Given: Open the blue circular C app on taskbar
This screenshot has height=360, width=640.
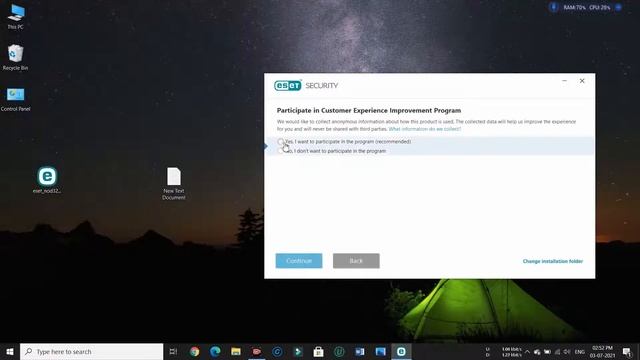Looking at the screenshot, I should pyautogui.click(x=277, y=351).
